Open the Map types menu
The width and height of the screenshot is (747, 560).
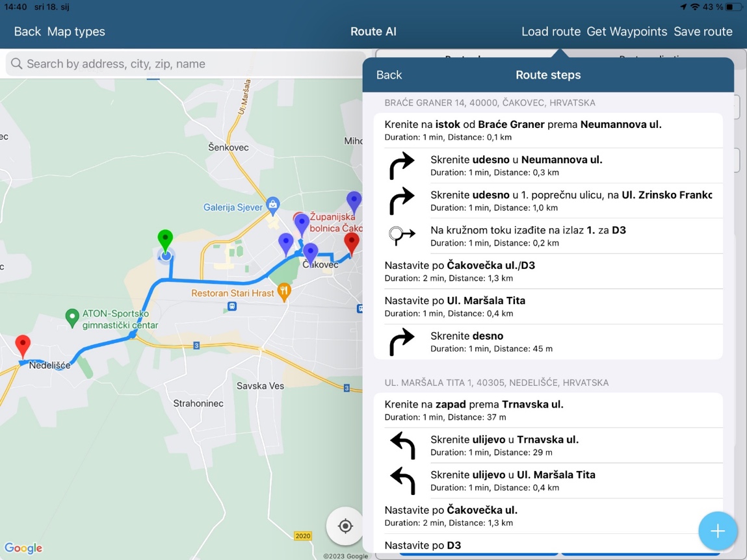[76, 31]
